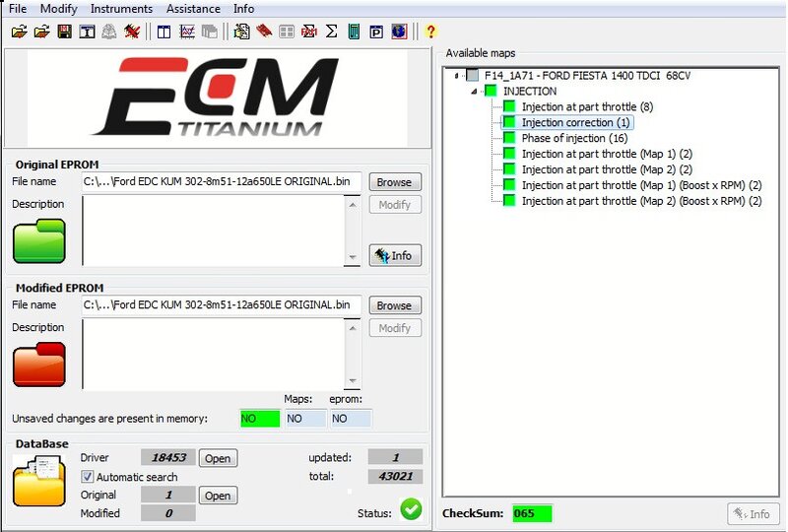788x532 pixels.
Task: Click the Original EPROM File name field
Action: click(221, 181)
